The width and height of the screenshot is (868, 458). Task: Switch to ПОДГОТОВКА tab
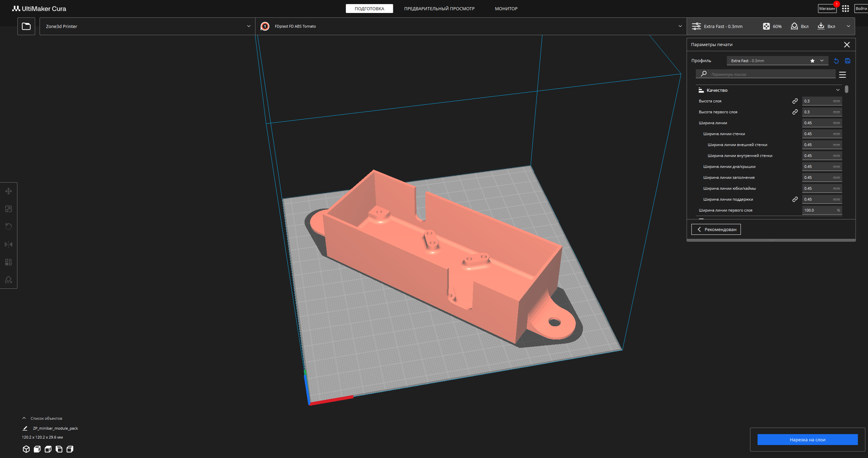tap(369, 9)
